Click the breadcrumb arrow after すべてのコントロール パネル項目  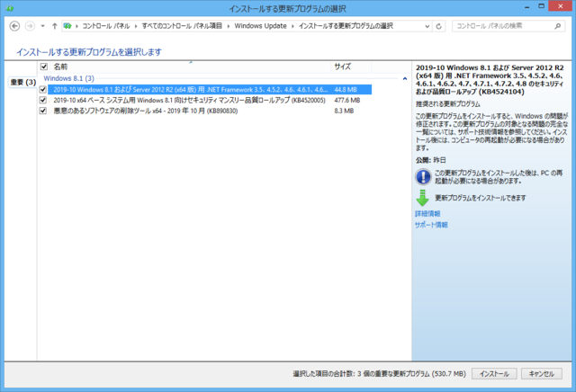coord(229,26)
